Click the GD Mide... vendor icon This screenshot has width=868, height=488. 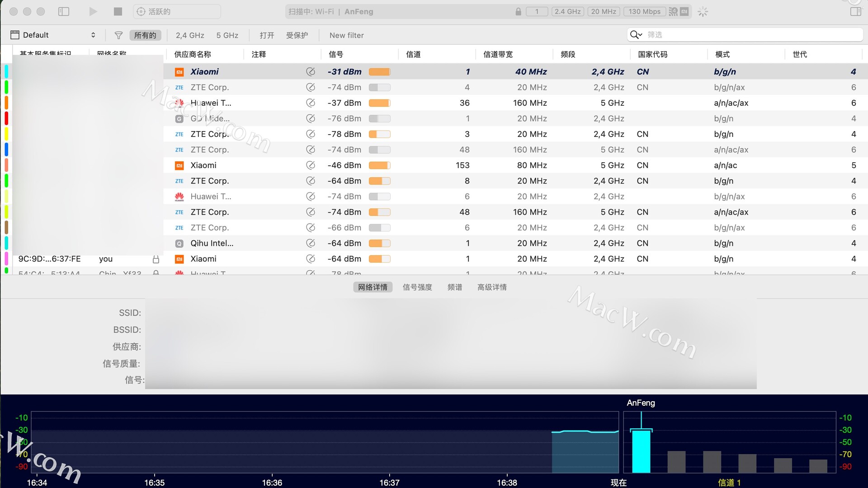click(x=179, y=119)
